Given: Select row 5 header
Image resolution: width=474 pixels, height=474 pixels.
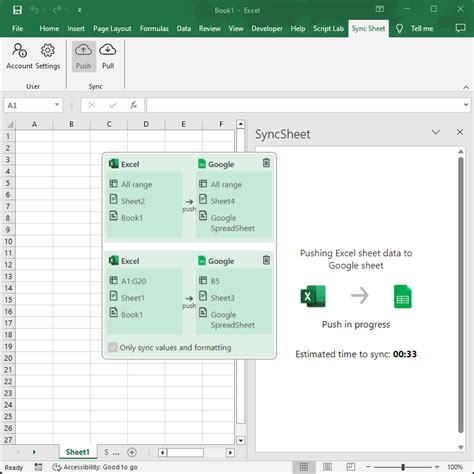Looking at the screenshot, I should point(8,183).
